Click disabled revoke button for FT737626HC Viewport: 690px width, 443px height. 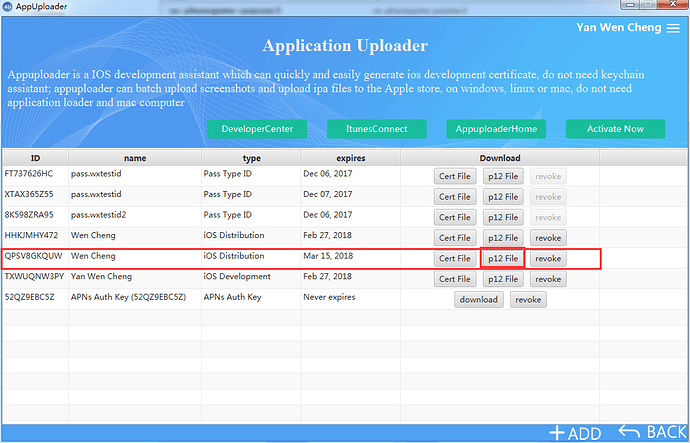[x=548, y=176]
